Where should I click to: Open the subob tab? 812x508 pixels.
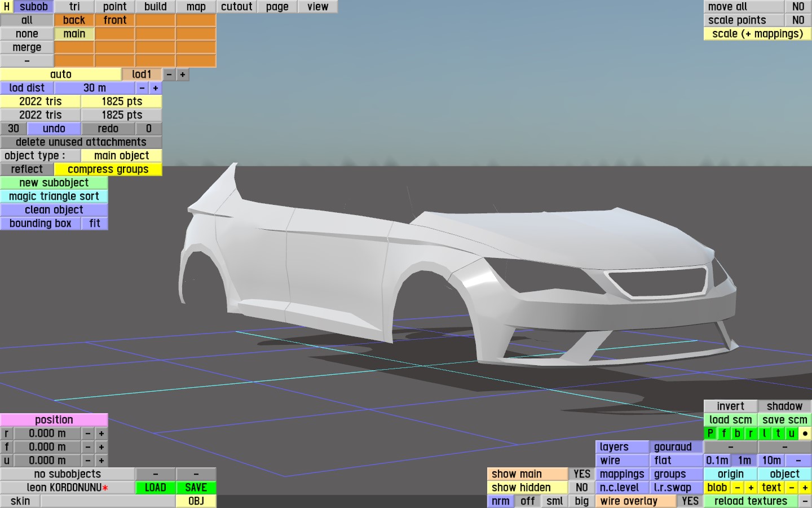(x=34, y=7)
